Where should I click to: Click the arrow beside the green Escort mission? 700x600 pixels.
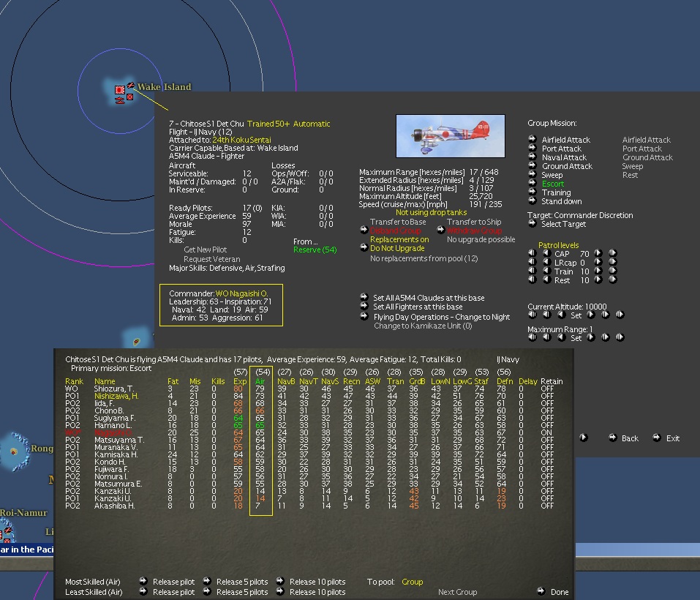[532, 183]
